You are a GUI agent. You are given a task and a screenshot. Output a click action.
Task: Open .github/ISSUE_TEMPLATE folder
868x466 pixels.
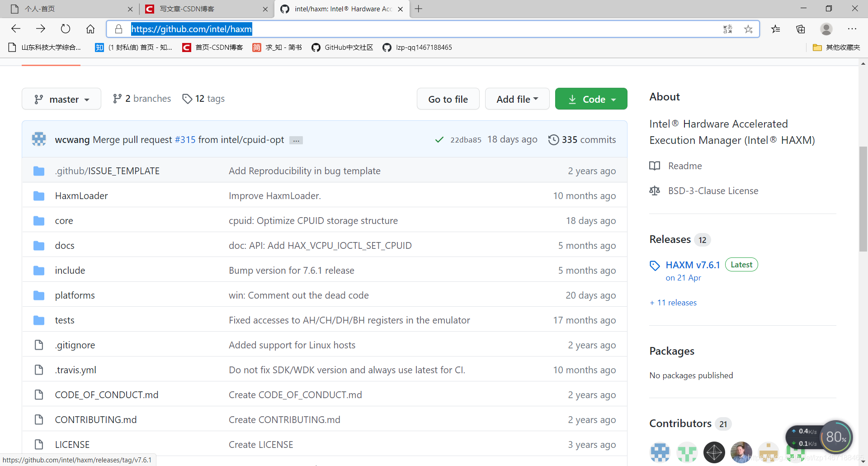107,171
